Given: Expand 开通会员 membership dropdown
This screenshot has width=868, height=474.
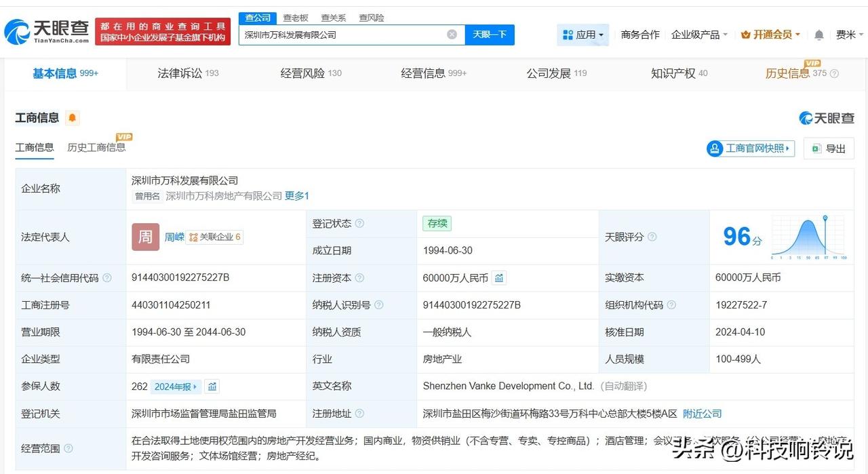Looking at the screenshot, I should pos(770,35).
